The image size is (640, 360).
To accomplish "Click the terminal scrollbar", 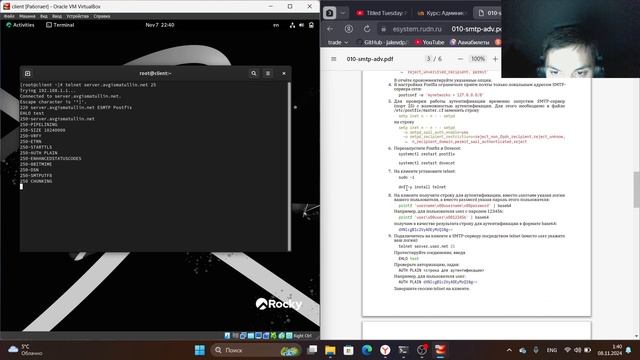I will (x=289, y=166).
